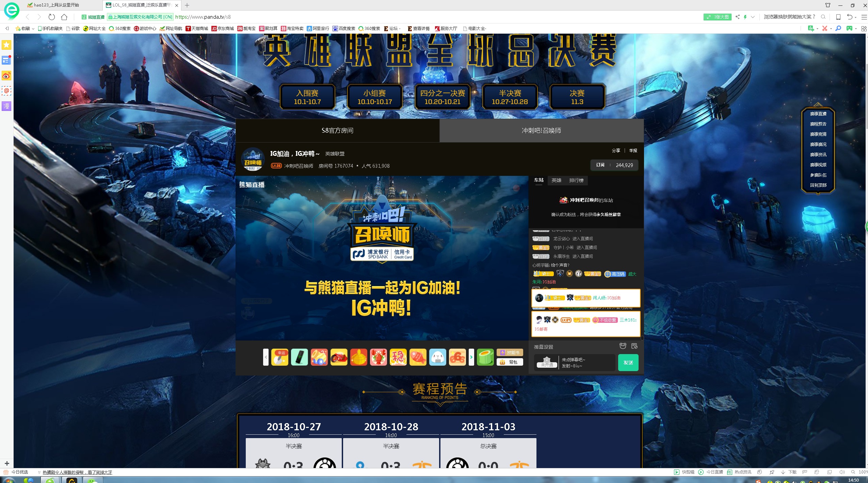Open the 排行榜 ranking tab
868x483 pixels.
tap(576, 180)
